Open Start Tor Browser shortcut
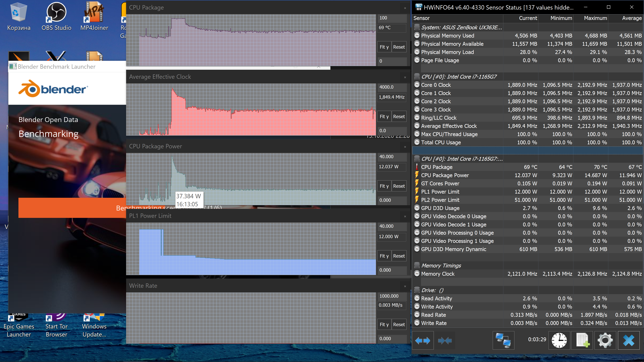 coord(57,325)
